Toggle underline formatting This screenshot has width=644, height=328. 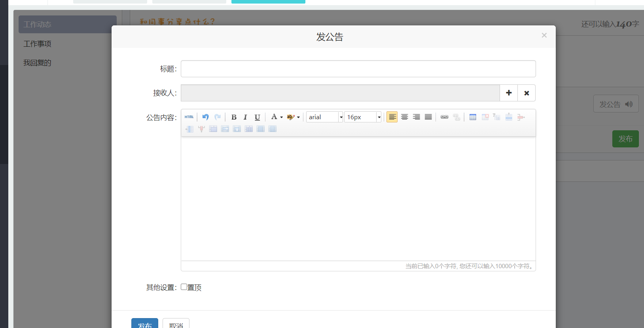(257, 117)
